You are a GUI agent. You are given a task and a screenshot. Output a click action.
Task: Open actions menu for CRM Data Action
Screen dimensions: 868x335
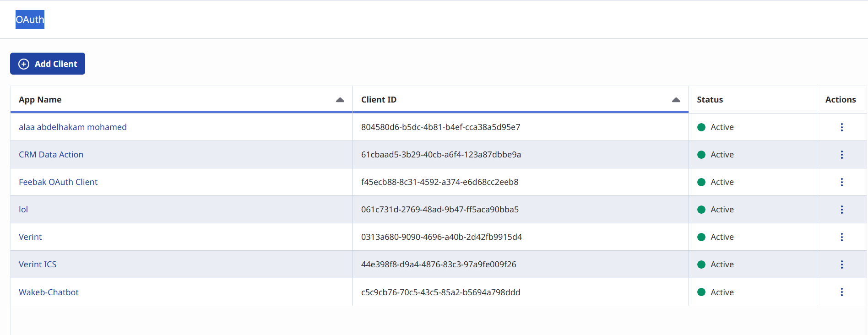click(841, 155)
